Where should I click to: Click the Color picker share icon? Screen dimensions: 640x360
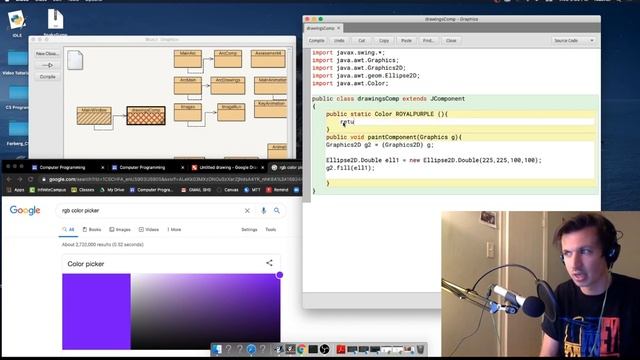pos(269,263)
